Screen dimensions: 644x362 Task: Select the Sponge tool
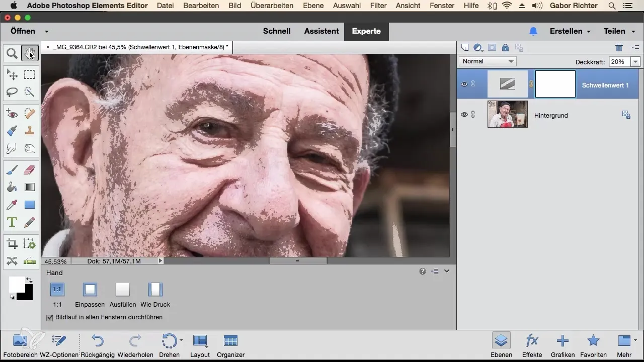[x=29, y=148]
